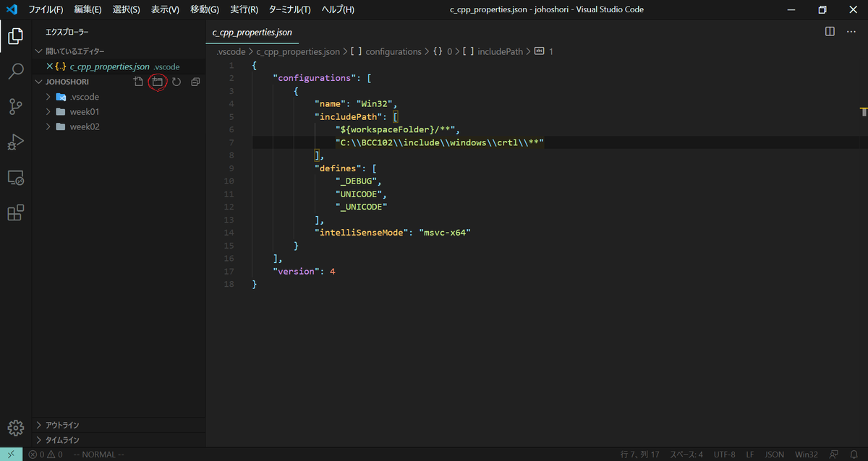Click the feedback icon in status bar
Viewport: 868px width, 461px height.
tap(834, 454)
